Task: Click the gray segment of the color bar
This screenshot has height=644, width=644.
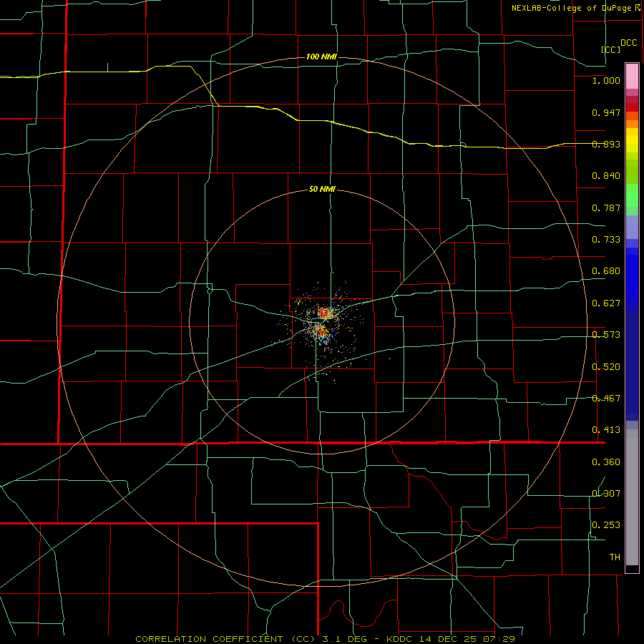Action: pyautogui.click(x=632, y=497)
